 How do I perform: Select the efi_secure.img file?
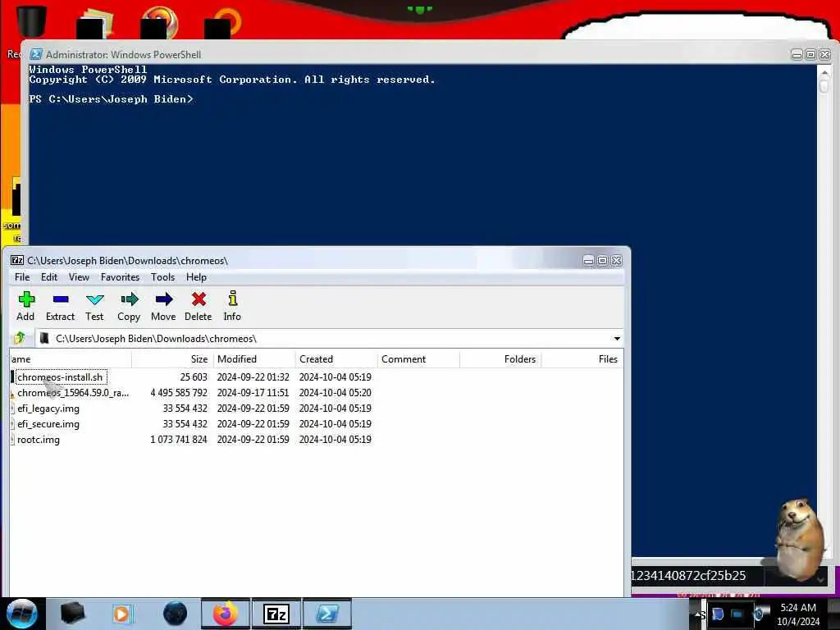pos(48,424)
